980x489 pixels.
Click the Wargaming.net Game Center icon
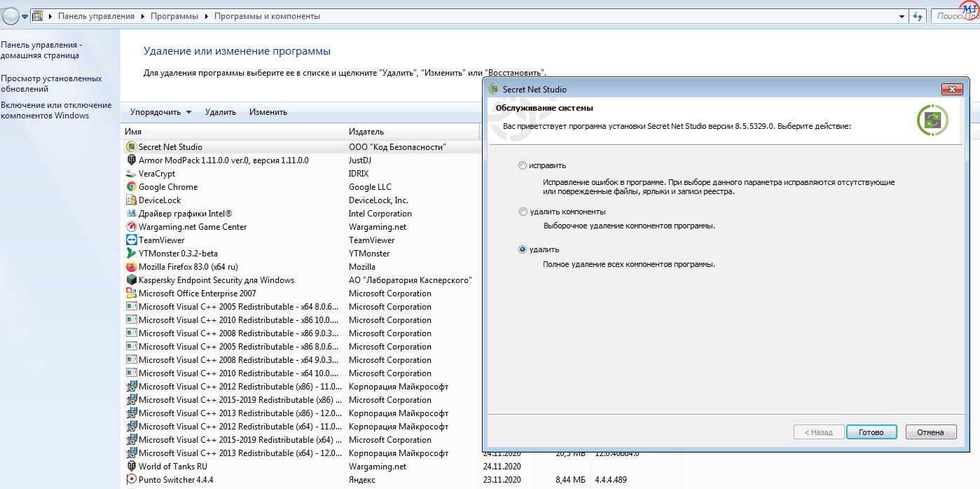tap(131, 227)
